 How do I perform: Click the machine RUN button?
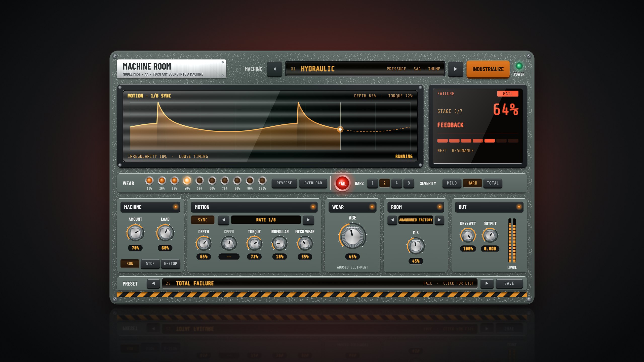click(130, 263)
